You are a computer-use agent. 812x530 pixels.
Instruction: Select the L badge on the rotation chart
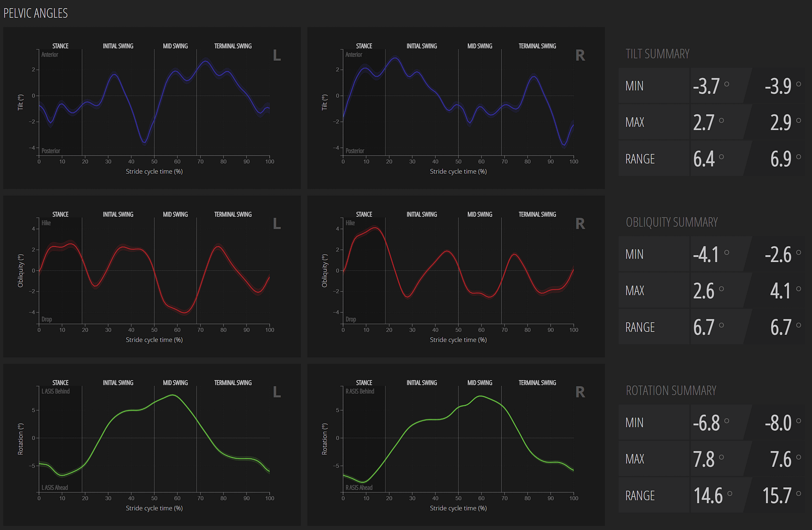pos(276,393)
